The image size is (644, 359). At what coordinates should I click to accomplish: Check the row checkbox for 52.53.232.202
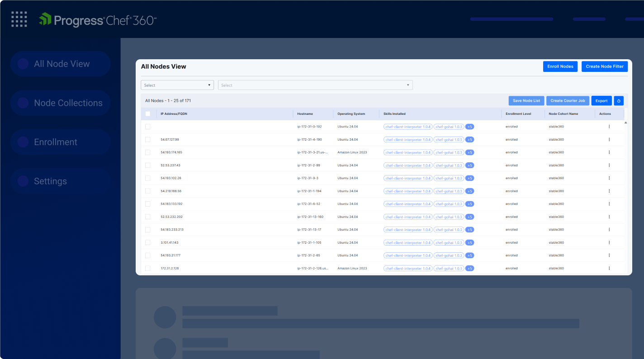click(148, 217)
